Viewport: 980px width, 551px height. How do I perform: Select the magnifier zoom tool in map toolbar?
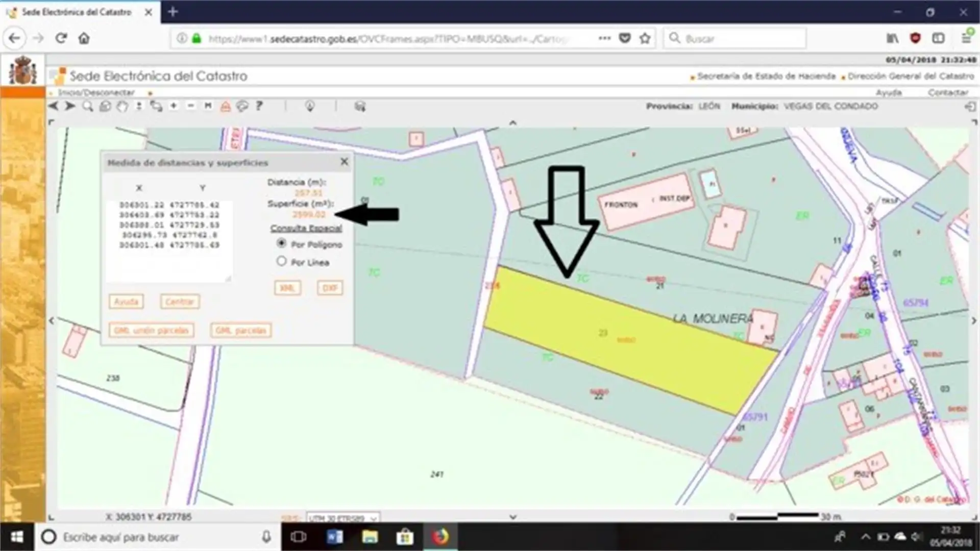[88, 106]
